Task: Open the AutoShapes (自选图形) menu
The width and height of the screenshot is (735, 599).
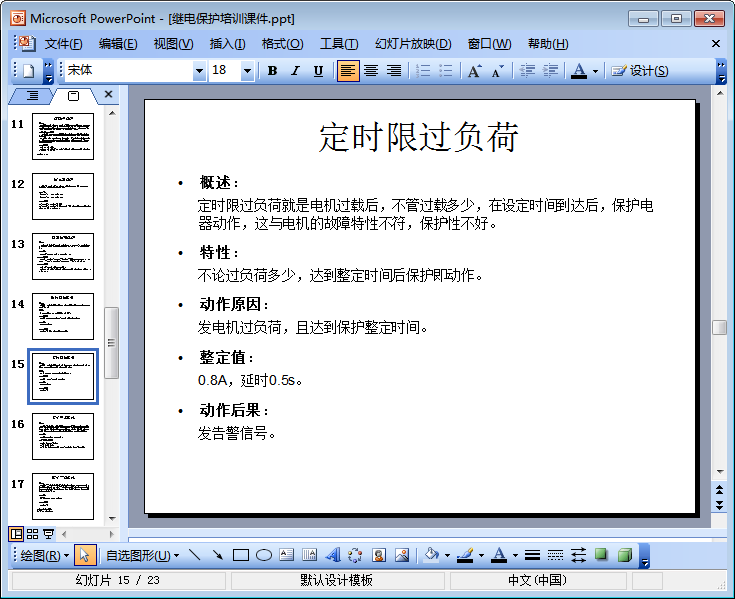Action: pyautogui.click(x=142, y=555)
